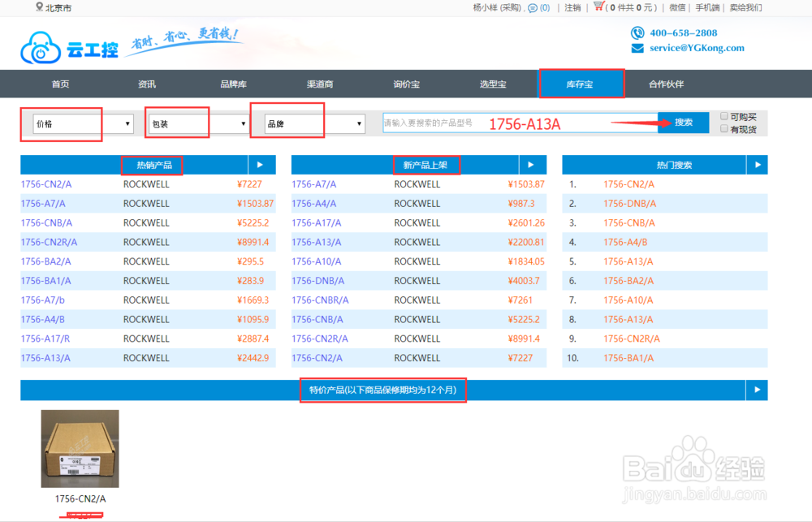Screen dimensions: 812x522
Task: Click hot search item 6 1756-BA2/A
Action: click(628, 281)
